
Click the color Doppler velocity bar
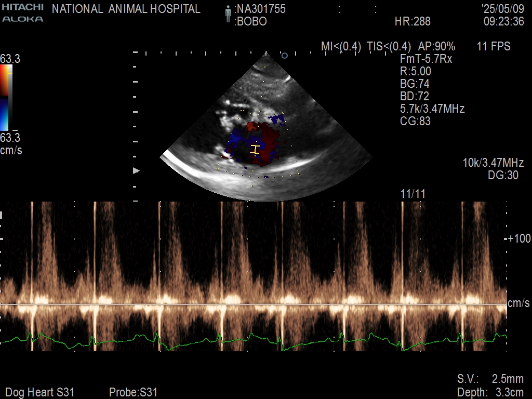[5, 98]
